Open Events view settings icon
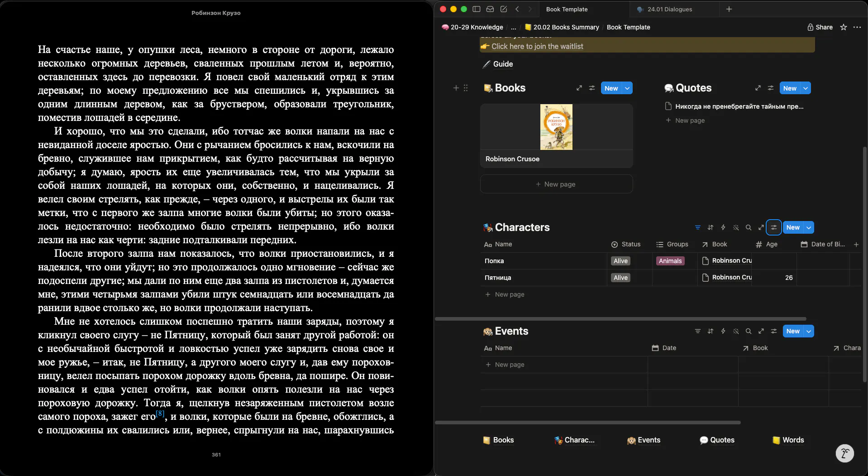This screenshot has height=476, width=868. [x=774, y=331]
